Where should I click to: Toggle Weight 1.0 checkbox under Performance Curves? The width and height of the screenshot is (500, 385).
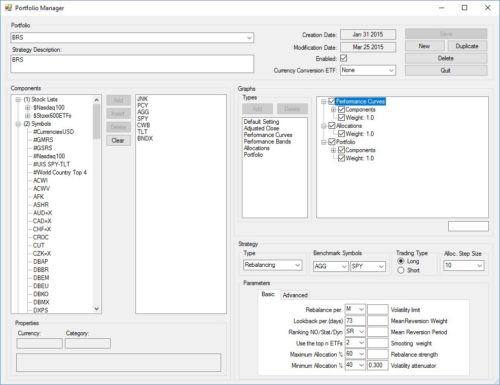click(341, 117)
